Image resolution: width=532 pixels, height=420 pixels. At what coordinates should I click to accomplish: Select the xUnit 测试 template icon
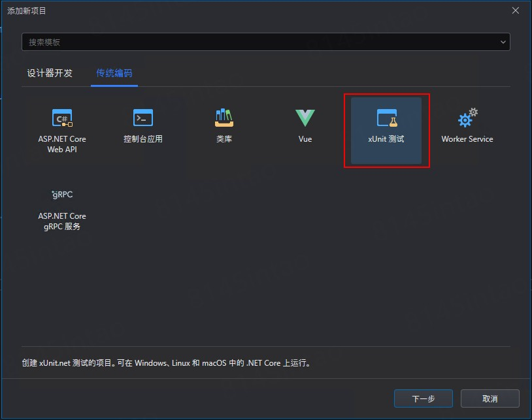[x=386, y=118]
